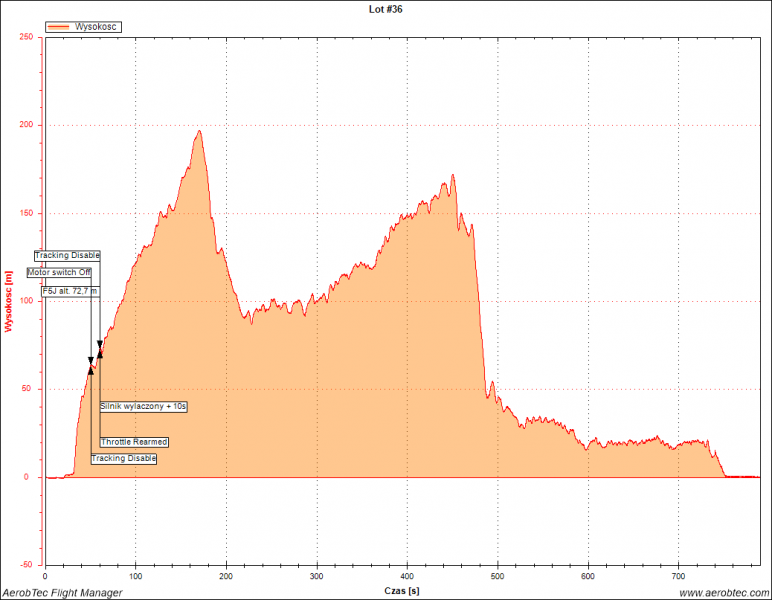Click the lower triangle marker near 62 m
The image size is (772, 600).
tap(91, 369)
